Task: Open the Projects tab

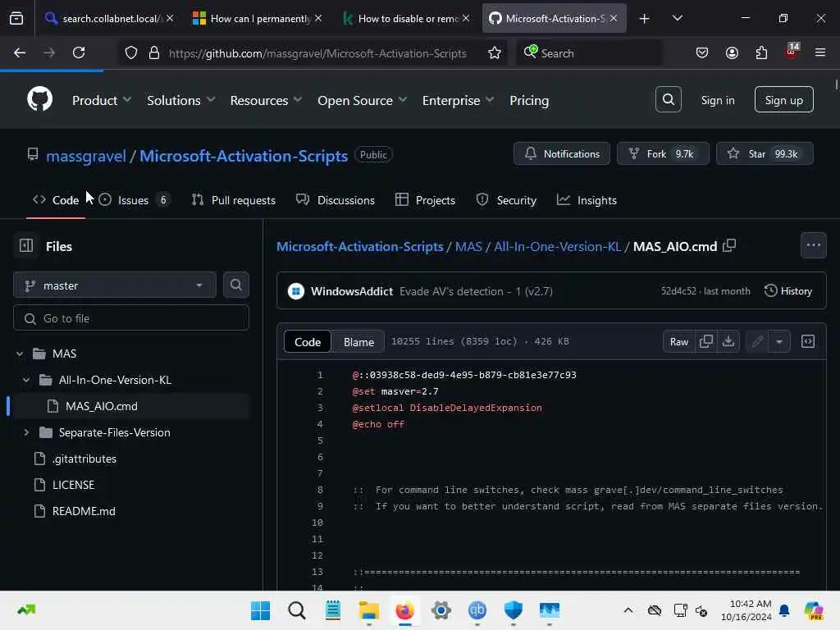Action: coord(426,200)
